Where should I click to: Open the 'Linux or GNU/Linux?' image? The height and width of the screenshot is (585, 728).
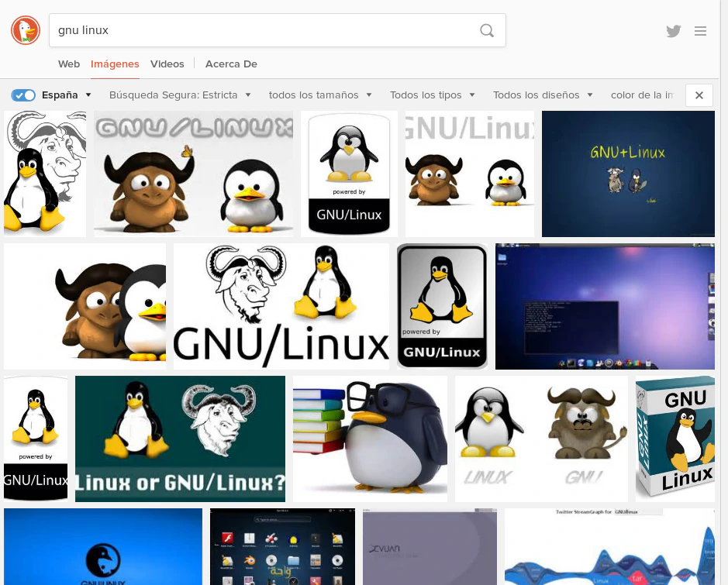(180, 439)
